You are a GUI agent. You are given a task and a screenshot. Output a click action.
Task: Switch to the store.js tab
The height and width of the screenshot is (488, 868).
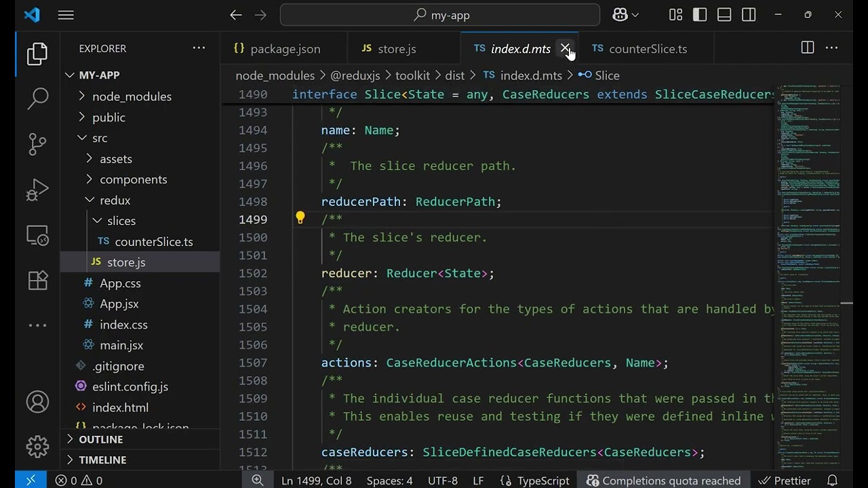point(403,48)
